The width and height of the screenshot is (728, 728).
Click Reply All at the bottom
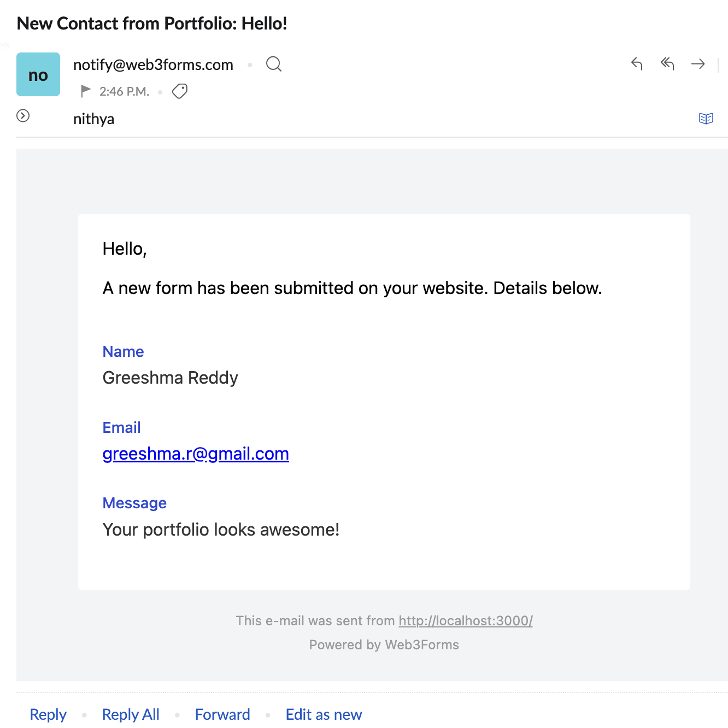(x=131, y=714)
